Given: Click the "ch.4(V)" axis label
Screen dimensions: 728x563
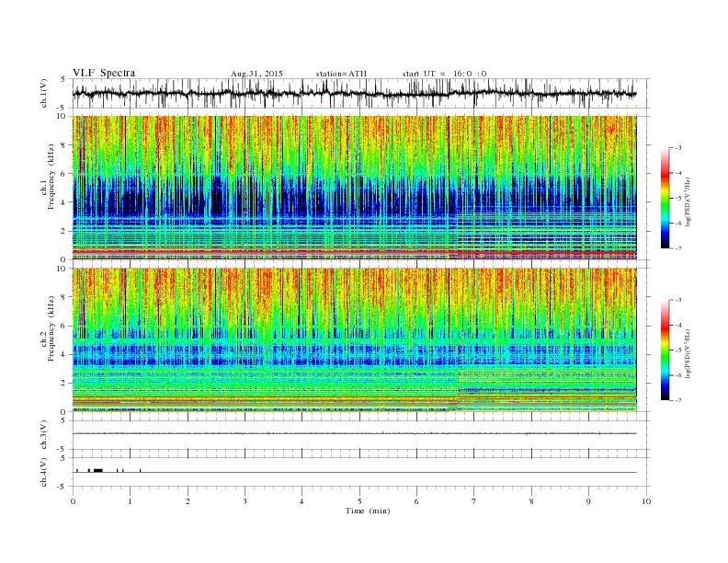Looking at the screenshot, I should point(44,472).
